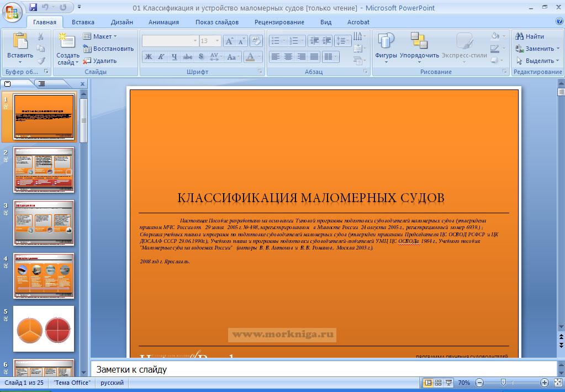Open the Вставка ribbon tab
This screenshot has height=392, width=565.
(x=83, y=22)
